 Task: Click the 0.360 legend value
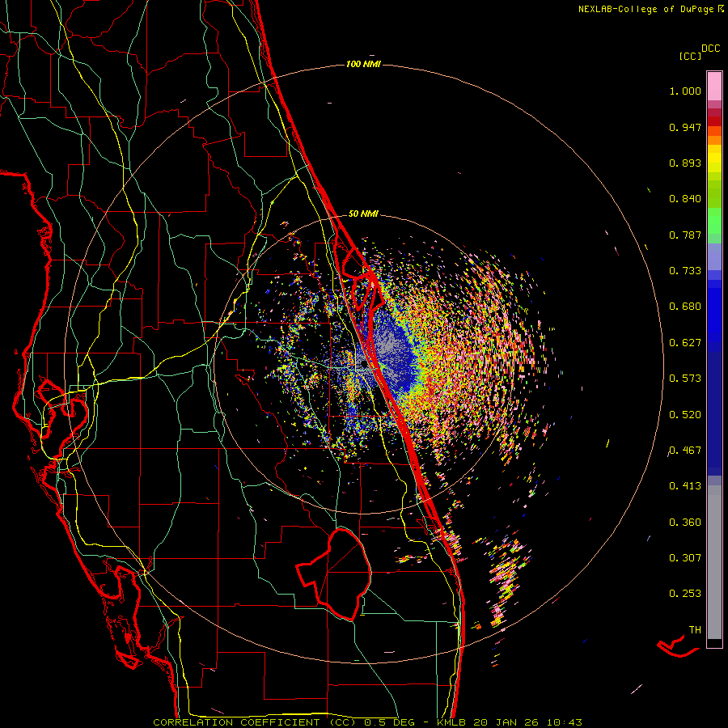coord(685,523)
